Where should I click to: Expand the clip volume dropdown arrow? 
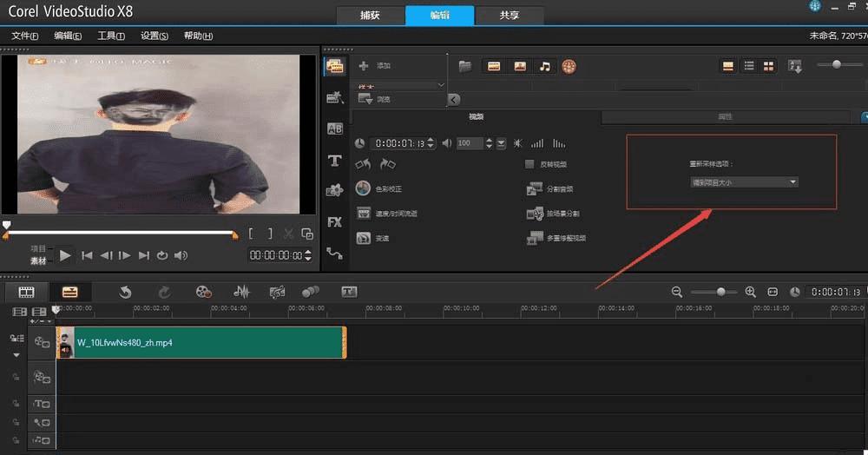[501, 143]
